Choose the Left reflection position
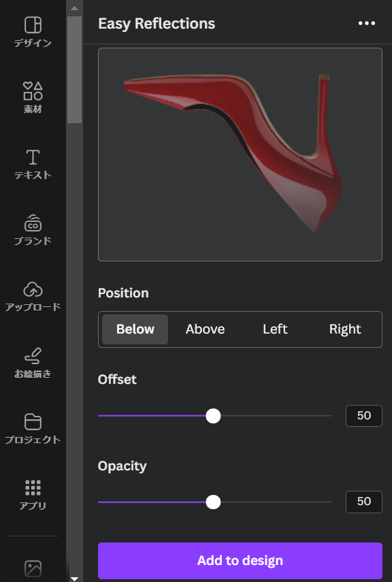This screenshot has width=392, height=582. tap(275, 329)
